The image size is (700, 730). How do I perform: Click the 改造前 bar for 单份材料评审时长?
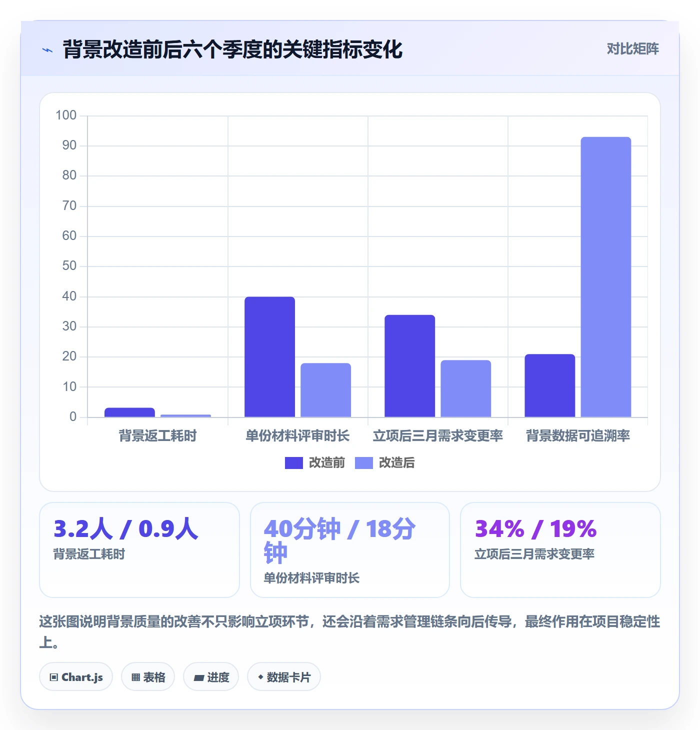tap(269, 357)
